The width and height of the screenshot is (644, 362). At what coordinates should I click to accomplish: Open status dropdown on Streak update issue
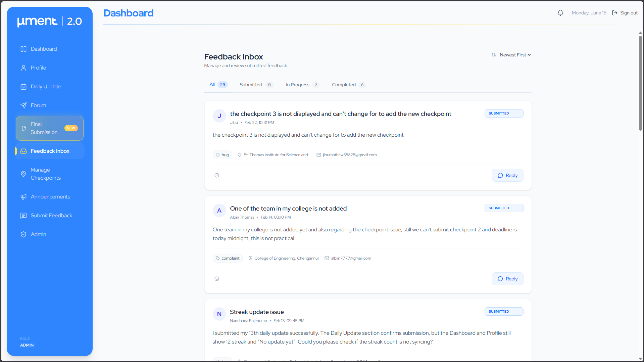point(504,312)
